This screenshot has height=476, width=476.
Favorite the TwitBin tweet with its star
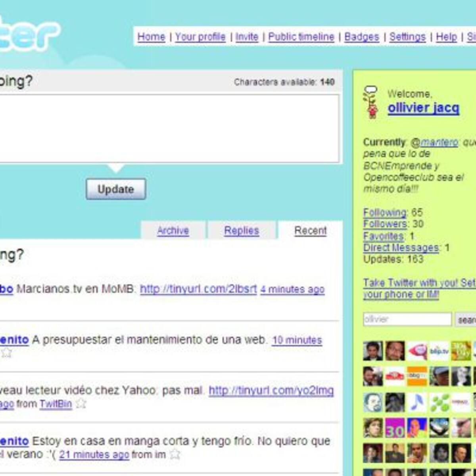pos(81,404)
